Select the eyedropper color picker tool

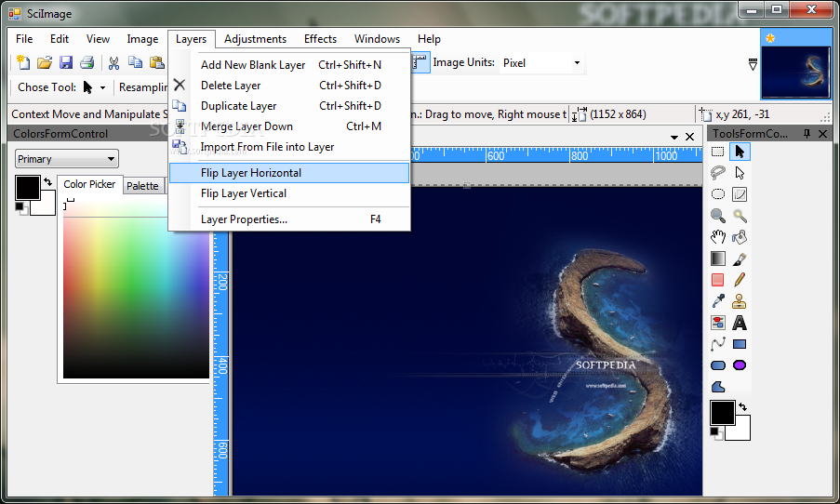pos(718,301)
